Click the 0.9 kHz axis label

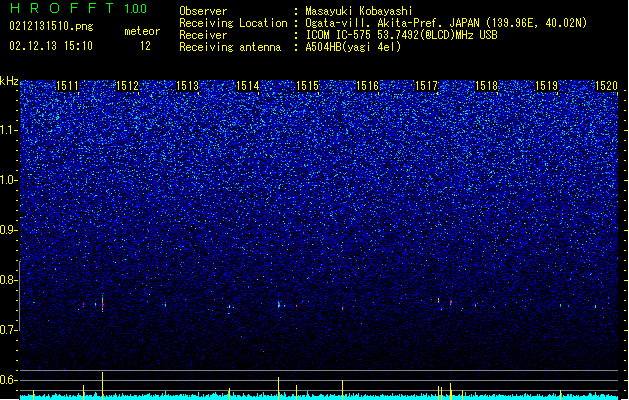(9, 230)
